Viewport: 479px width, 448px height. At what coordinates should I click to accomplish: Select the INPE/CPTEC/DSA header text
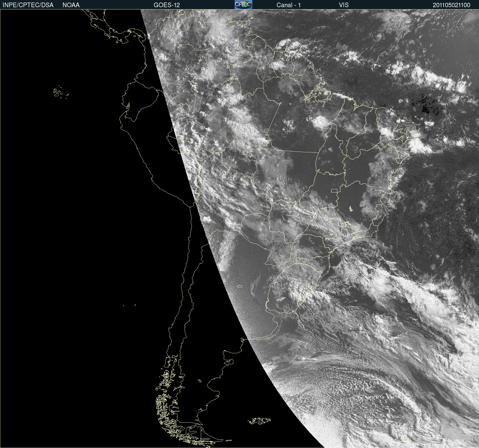pyautogui.click(x=28, y=5)
